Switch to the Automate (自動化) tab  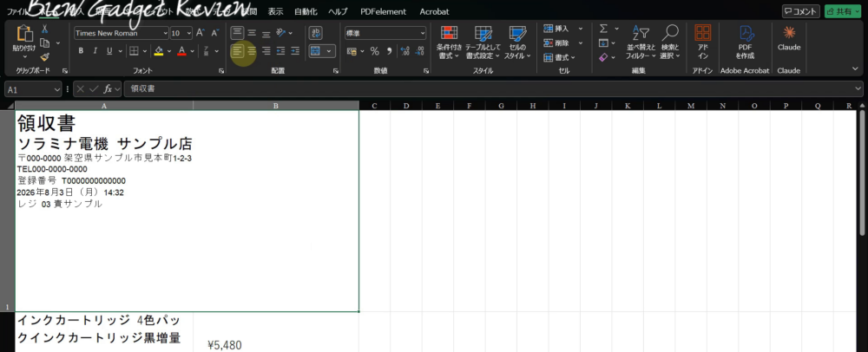point(306,11)
